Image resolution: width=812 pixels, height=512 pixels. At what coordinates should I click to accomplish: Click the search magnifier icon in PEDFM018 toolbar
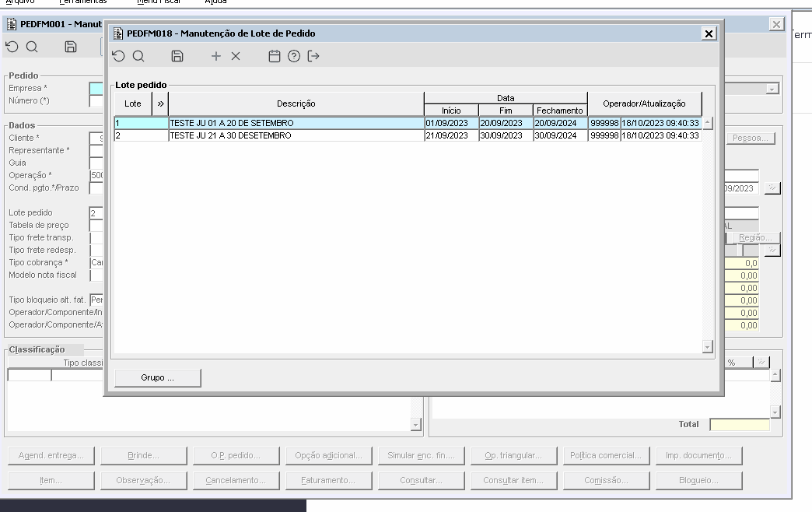(x=138, y=56)
